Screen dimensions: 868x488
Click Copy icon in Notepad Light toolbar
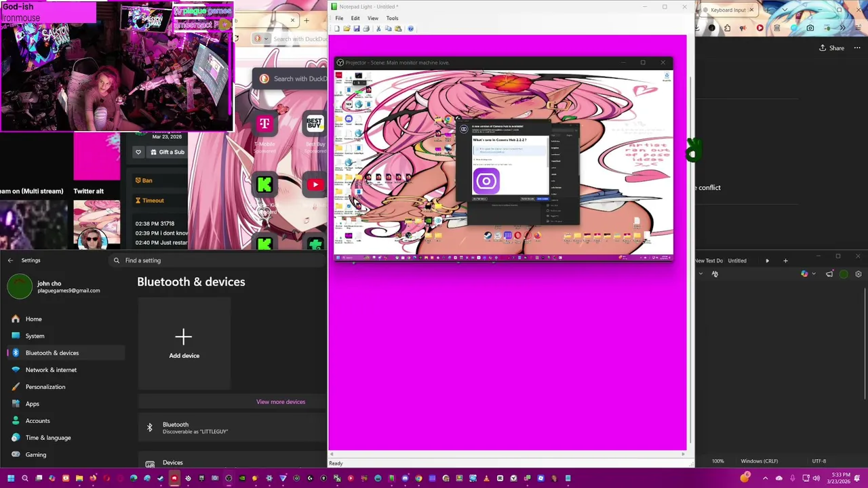[388, 28]
